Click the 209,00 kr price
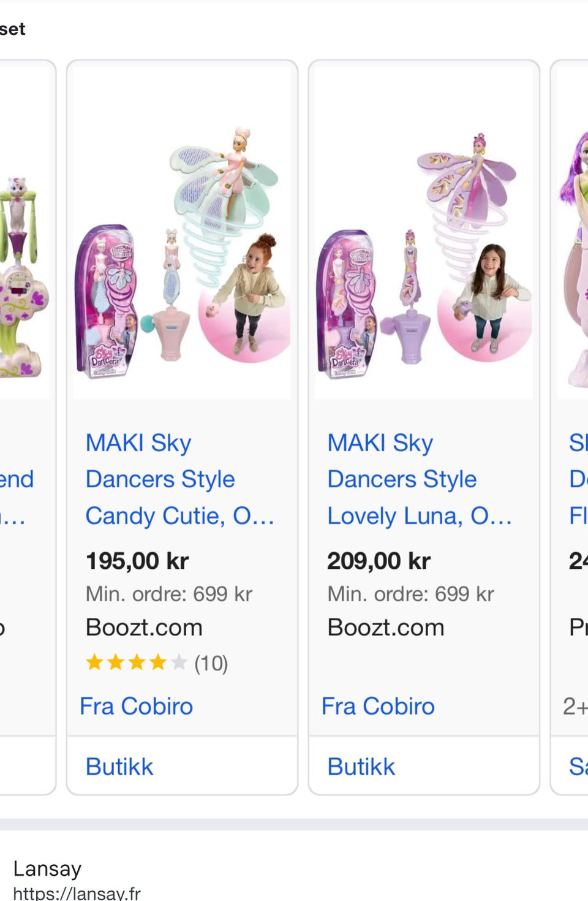Viewport: 588px width, 901px height. click(379, 561)
